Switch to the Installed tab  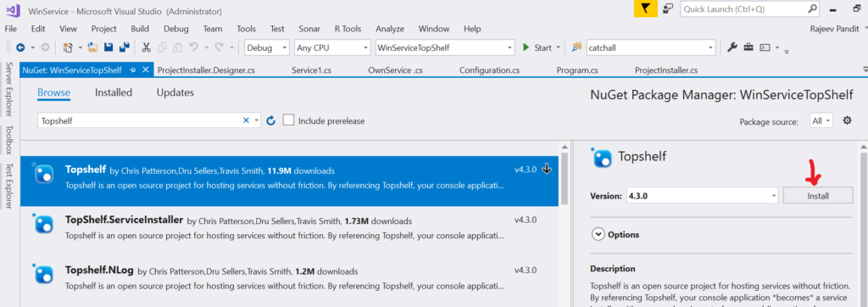point(114,92)
